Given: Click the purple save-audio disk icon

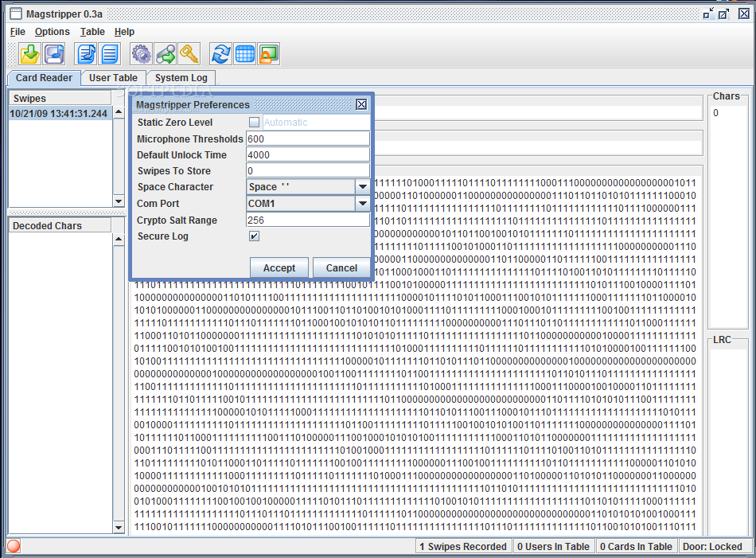Looking at the screenshot, I should [54, 53].
